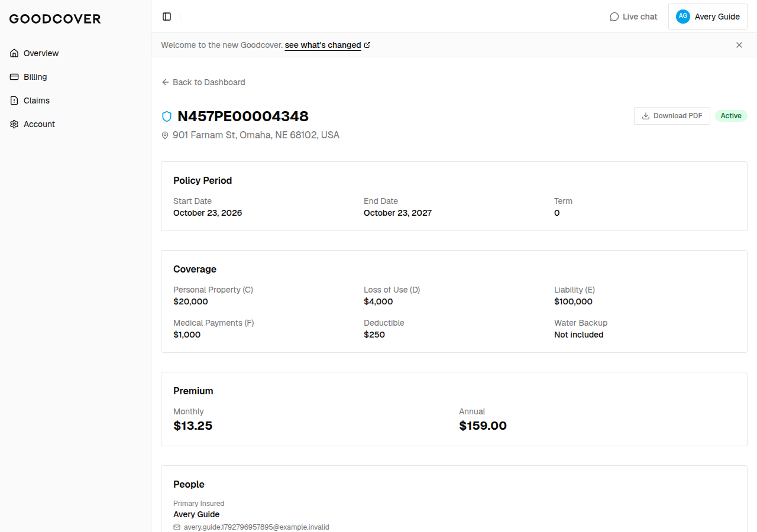Click the Deductible value $250
Viewport: 757px width, 532px height.
[x=374, y=335]
